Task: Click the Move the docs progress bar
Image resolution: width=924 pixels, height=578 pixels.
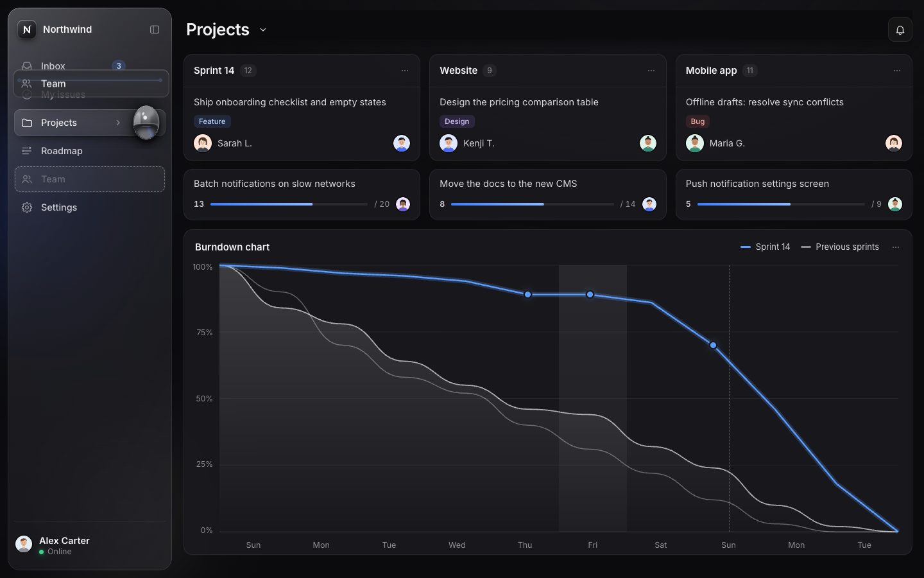Action: [x=533, y=204]
